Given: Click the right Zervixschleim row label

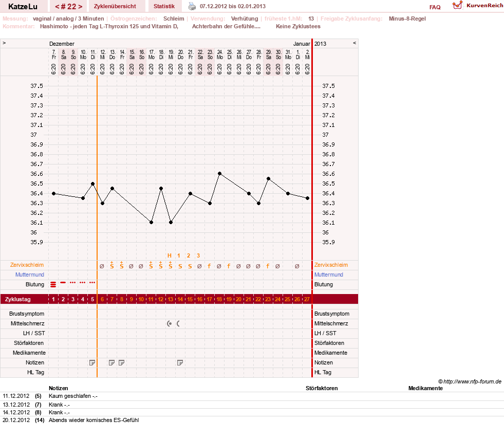Looking at the screenshot, I should [331, 265].
